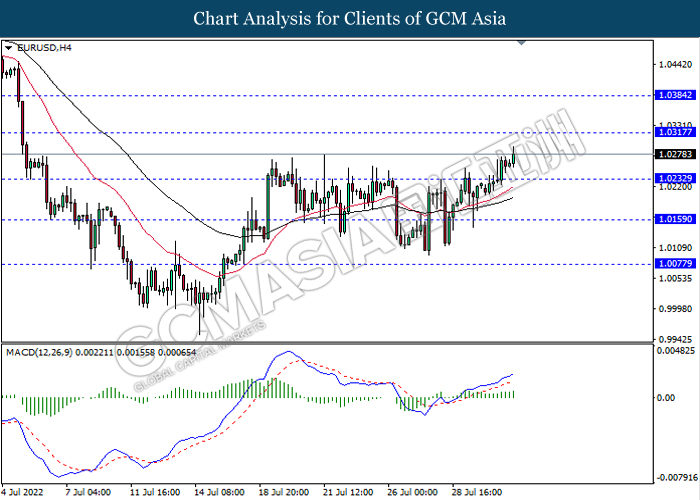Click the 1.04420 price axis value

coord(675,65)
